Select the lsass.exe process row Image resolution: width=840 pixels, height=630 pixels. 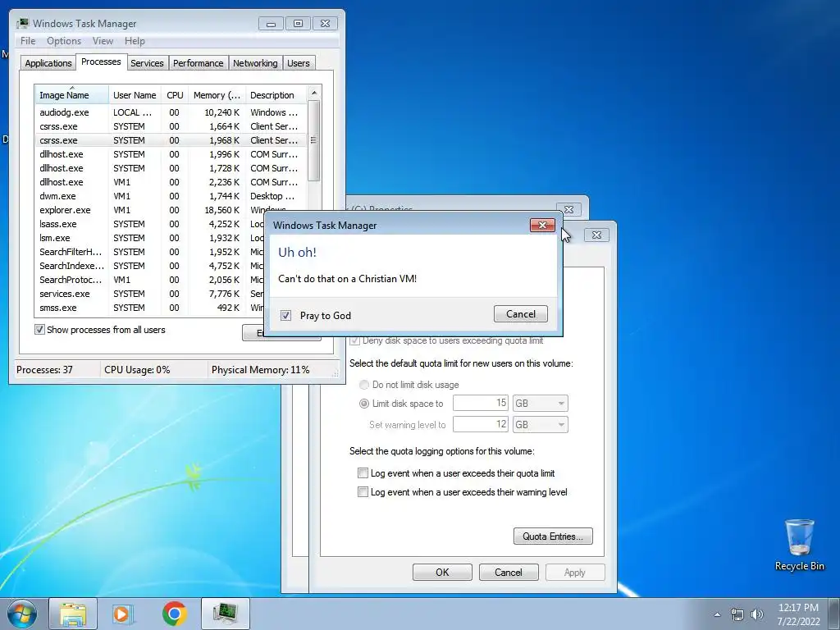point(150,224)
